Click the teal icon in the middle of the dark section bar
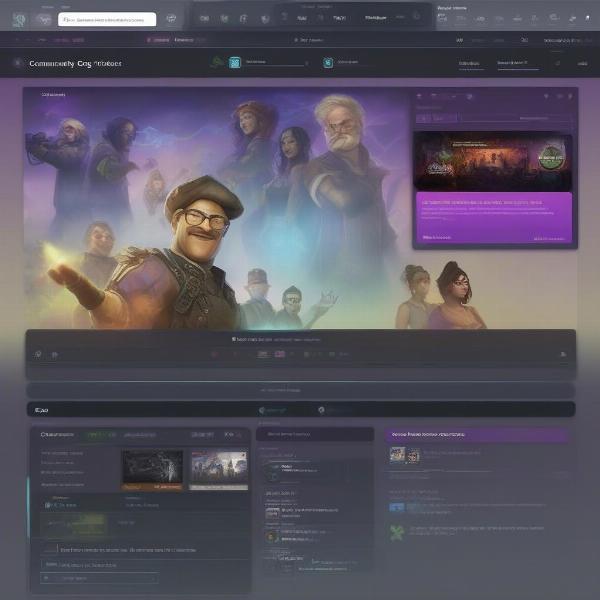Viewport: 600px width, 600px height. [262, 410]
